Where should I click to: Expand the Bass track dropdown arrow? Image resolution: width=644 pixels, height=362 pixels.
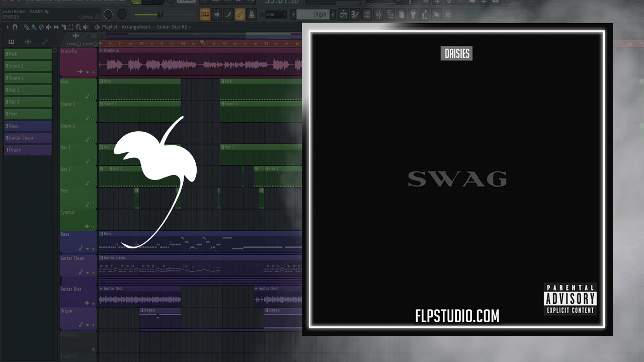tap(87, 248)
